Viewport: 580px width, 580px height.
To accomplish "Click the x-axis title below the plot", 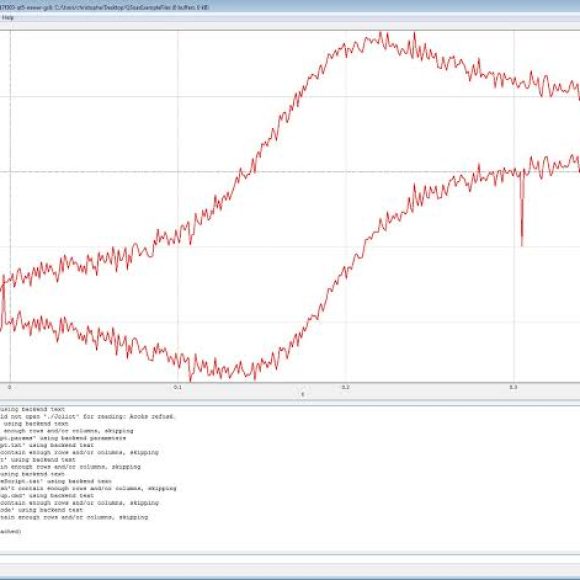I will coord(303,395).
